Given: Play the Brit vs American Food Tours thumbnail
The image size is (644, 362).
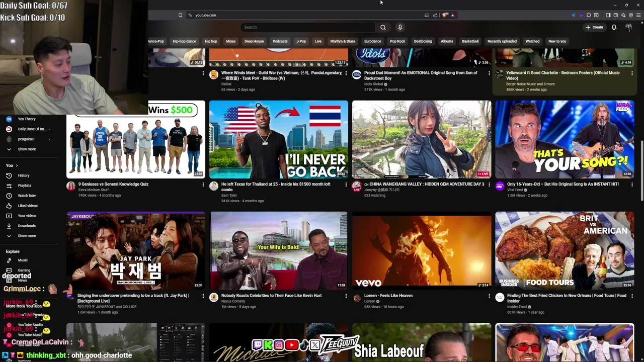Looking at the screenshot, I should pyautogui.click(x=565, y=250).
